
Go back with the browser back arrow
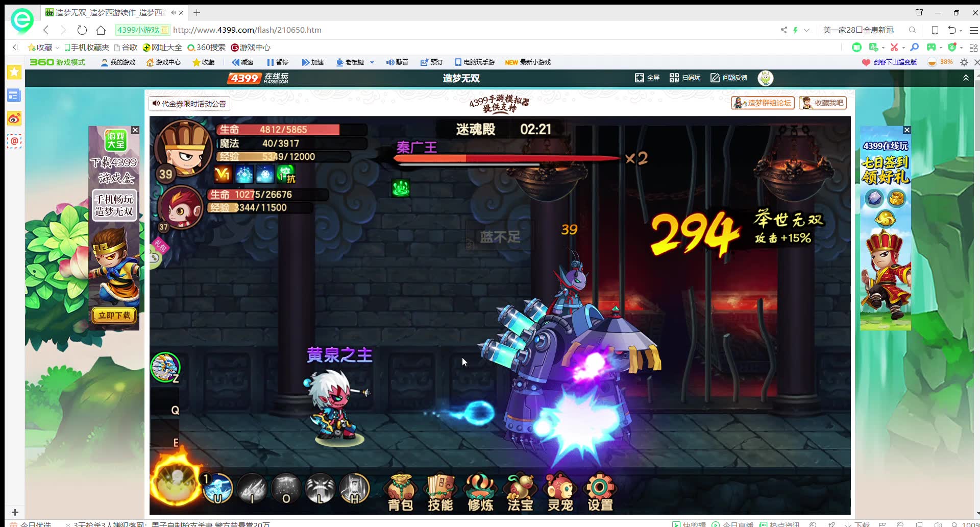pos(46,30)
